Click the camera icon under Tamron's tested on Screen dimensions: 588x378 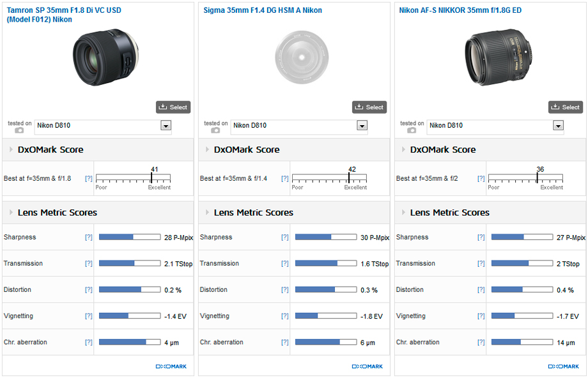click(19, 130)
